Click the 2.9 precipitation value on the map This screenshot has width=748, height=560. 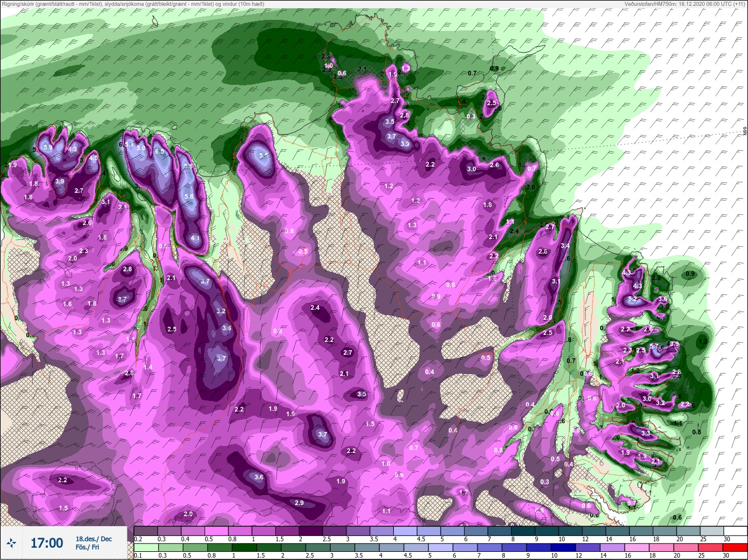pyautogui.click(x=299, y=503)
